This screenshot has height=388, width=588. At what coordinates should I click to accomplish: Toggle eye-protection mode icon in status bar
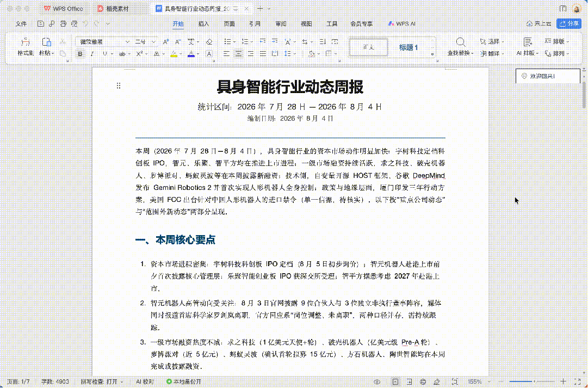tap(377, 381)
